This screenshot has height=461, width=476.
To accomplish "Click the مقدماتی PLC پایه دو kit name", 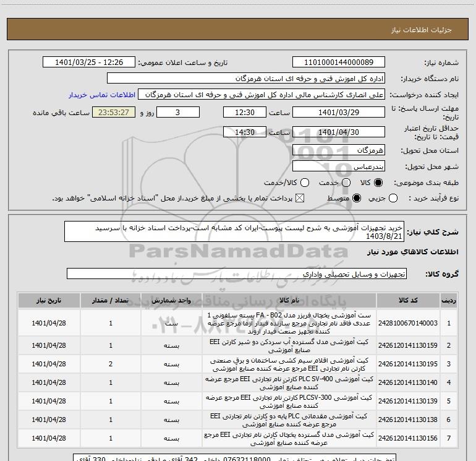I will click(x=289, y=420).
